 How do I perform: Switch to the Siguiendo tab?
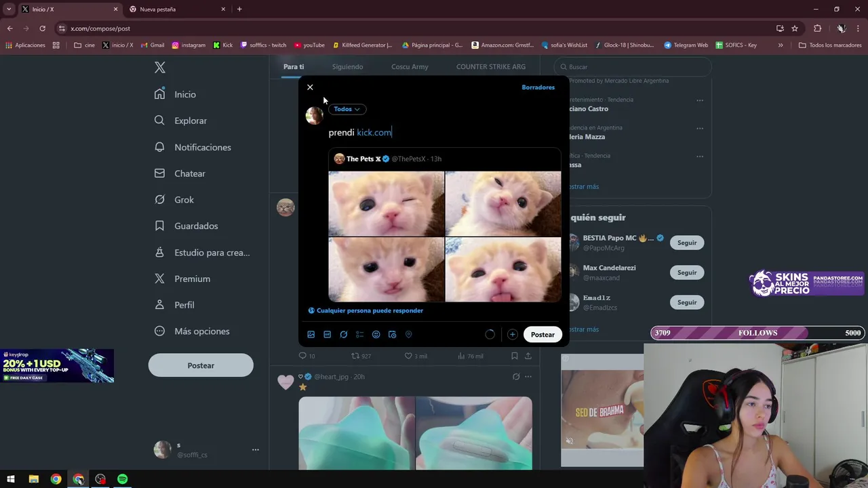pos(347,67)
